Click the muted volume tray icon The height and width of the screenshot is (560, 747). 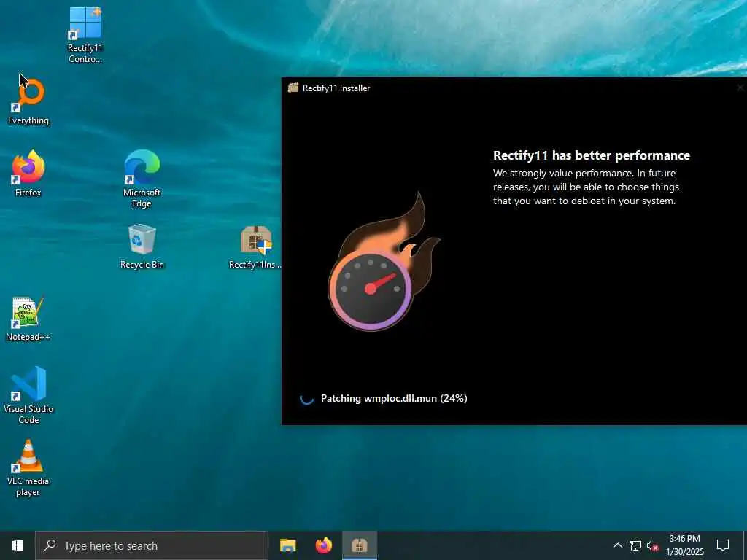tap(653, 545)
